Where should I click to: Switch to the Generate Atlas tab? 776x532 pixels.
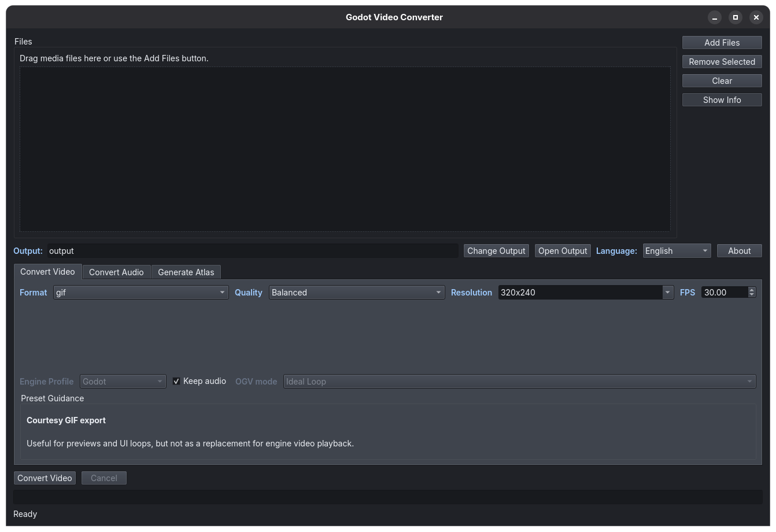pyautogui.click(x=186, y=272)
